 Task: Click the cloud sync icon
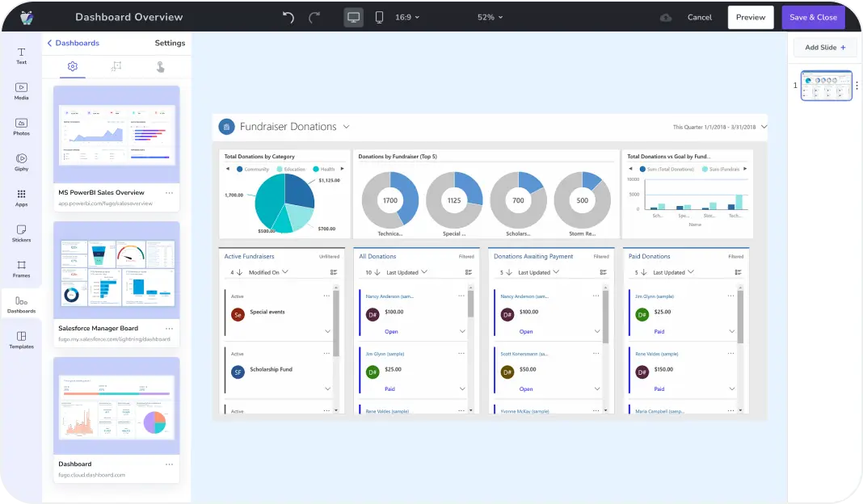point(666,18)
